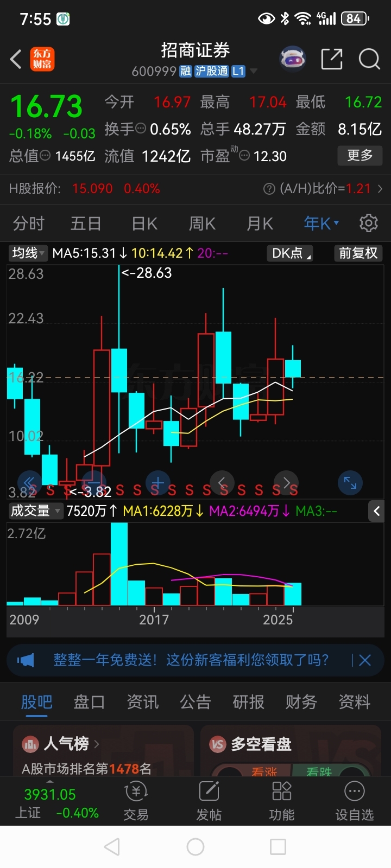
Task: Open the 年K period dropdown
Action: pyautogui.click(x=321, y=223)
